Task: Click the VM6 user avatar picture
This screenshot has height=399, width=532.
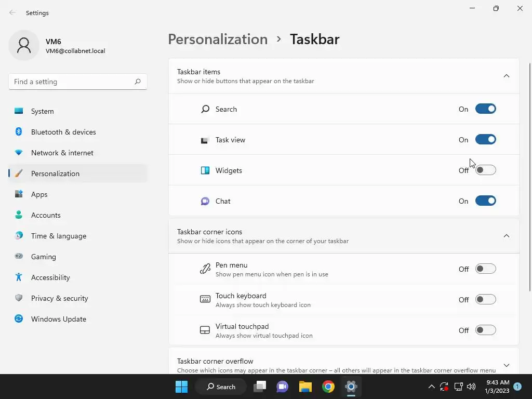Action: pyautogui.click(x=24, y=45)
